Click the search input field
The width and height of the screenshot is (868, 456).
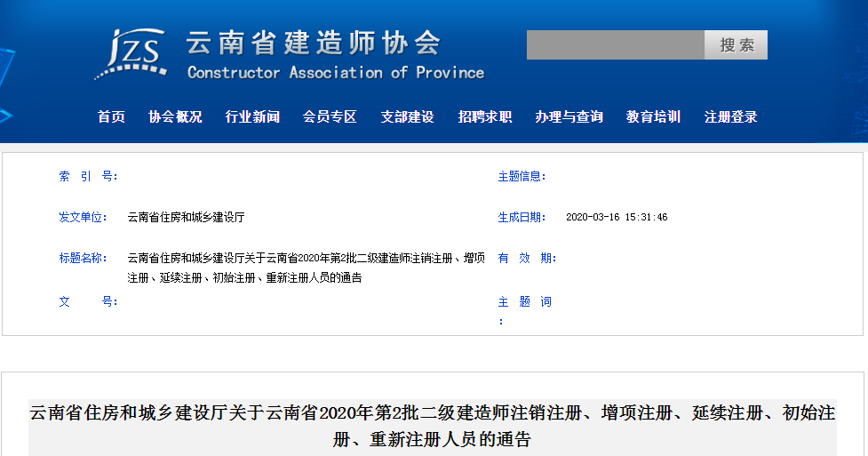[x=615, y=44]
